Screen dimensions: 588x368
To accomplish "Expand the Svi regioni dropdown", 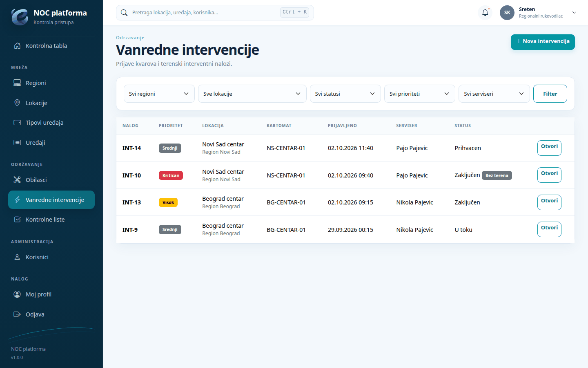I will click(159, 94).
